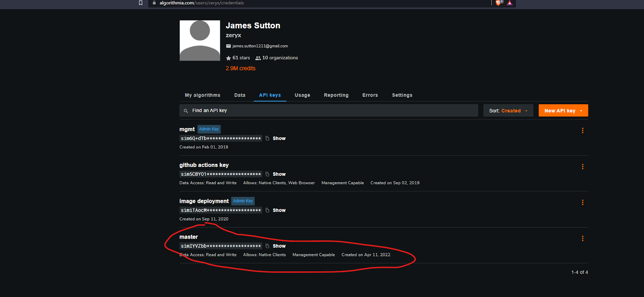Click the 2.9M credits link
This screenshot has height=297, width=644.
241,68
